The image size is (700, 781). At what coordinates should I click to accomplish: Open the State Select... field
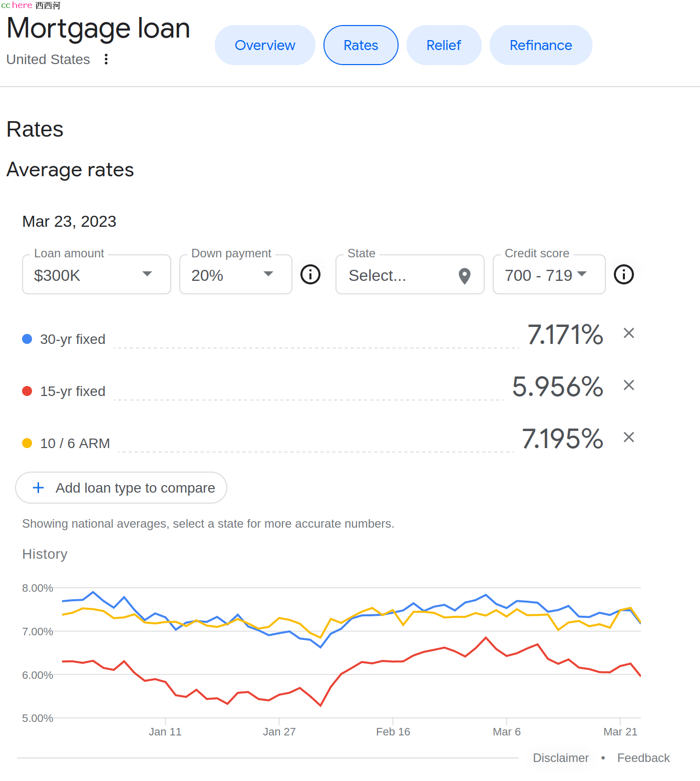410,274
